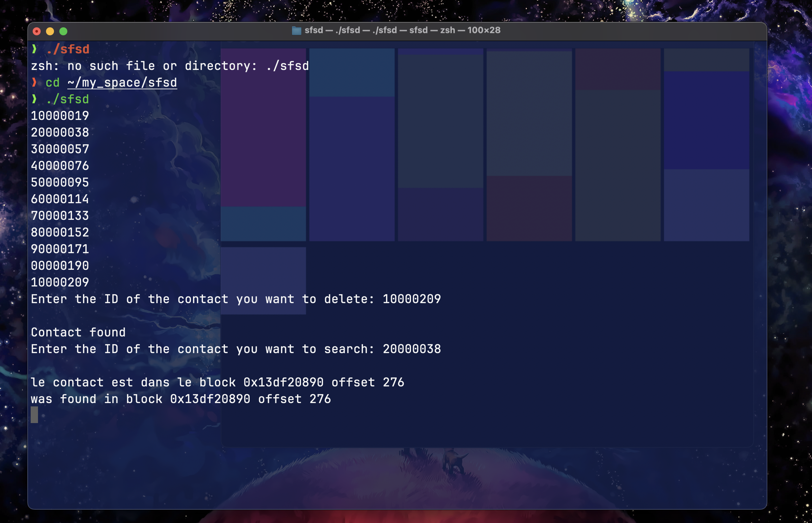The width and height of the screenshot is (812, 523).
Task: Click the red ./sfsd command on first line
Action: coord(68,49)
